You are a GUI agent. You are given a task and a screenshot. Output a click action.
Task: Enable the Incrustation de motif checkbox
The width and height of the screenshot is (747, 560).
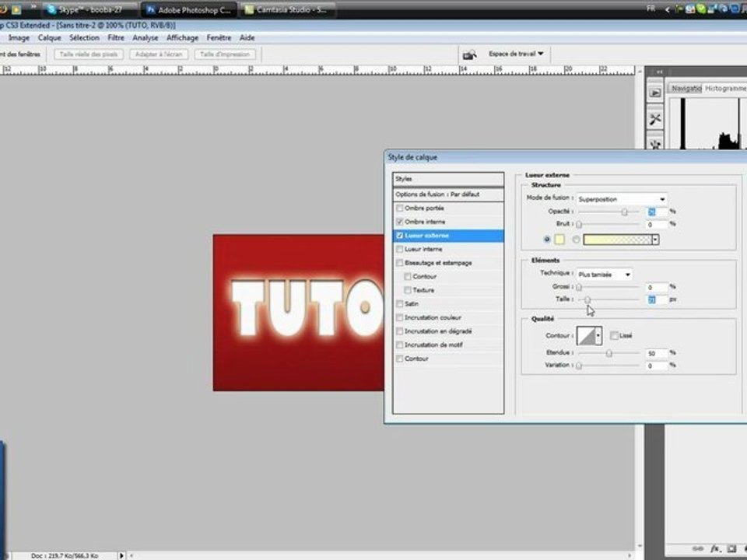tap(400, 345)
